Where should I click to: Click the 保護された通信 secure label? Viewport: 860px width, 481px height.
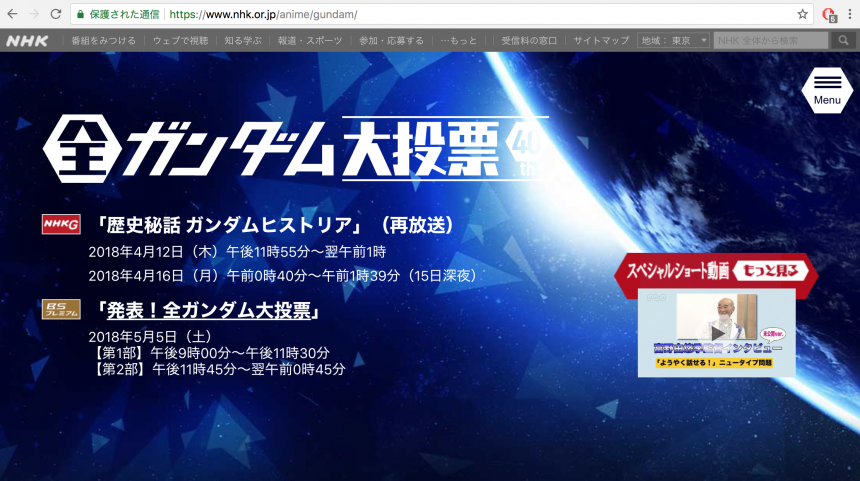pyautogui.click(x=125, y=14)
